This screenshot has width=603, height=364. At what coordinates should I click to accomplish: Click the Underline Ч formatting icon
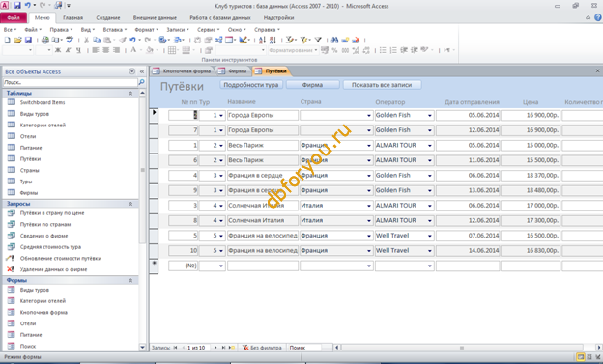click(x=78, y=50)
